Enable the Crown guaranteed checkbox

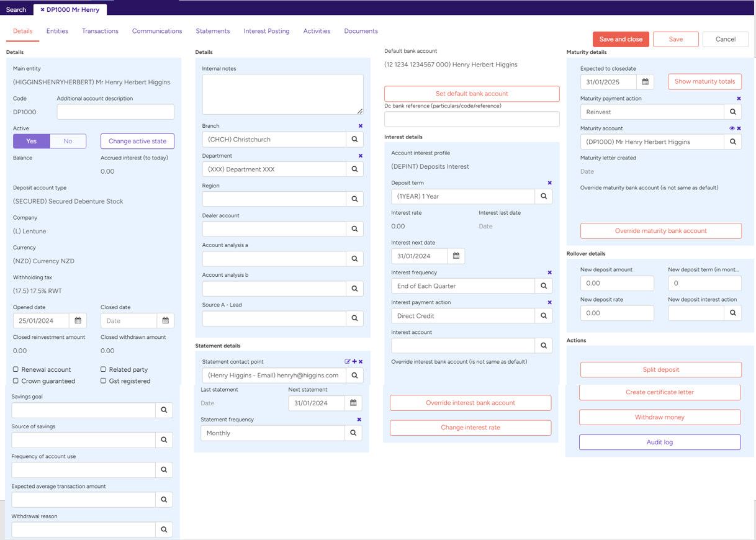(x=16, y=380)
